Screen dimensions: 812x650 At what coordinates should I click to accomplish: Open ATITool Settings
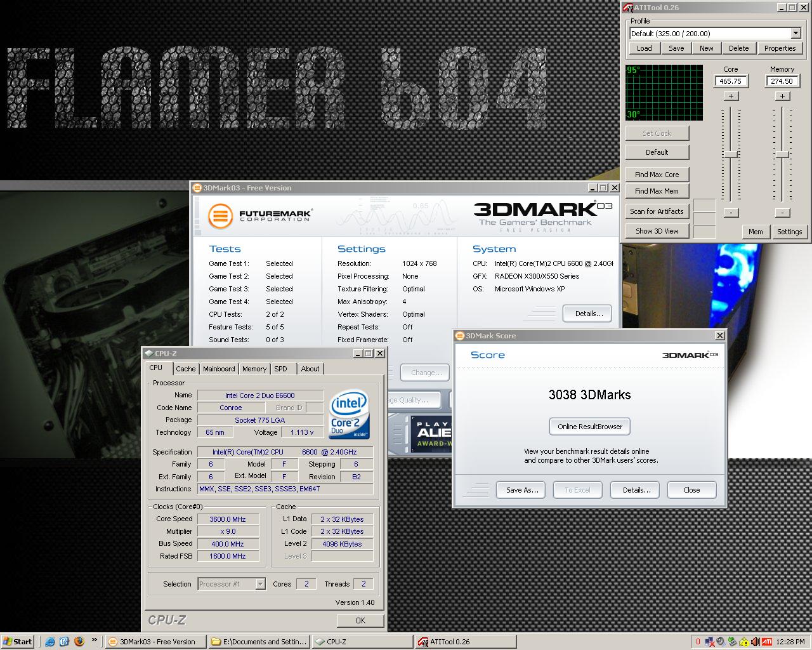pyautogui.click(x=790, y=232)
